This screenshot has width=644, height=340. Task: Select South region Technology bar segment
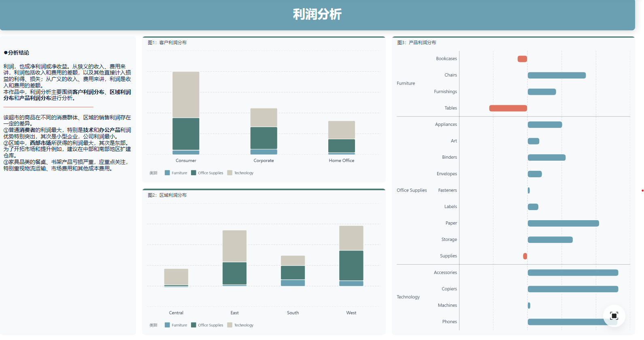coord(293,260)
